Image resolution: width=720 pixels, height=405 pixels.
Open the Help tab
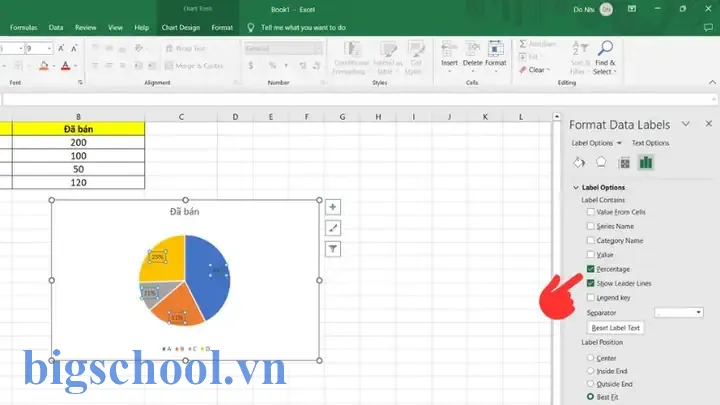pos(141,28)
